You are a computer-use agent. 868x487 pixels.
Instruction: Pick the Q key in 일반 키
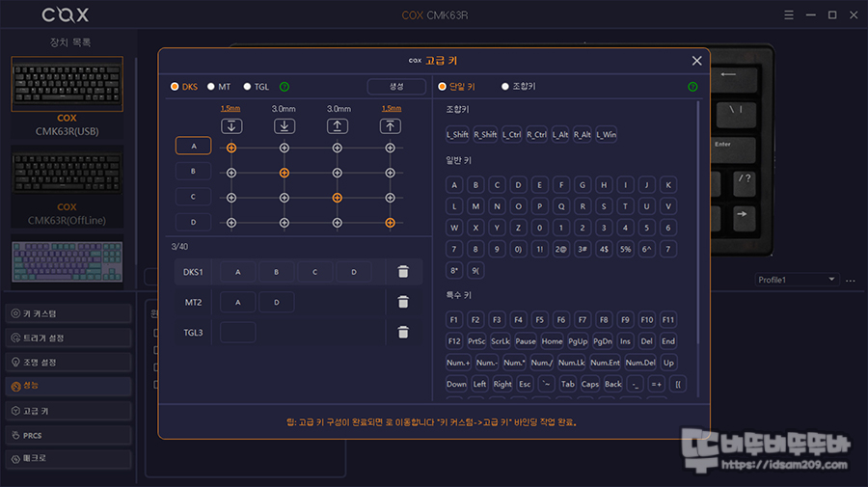pyautogui.click(x=561, y=206)
